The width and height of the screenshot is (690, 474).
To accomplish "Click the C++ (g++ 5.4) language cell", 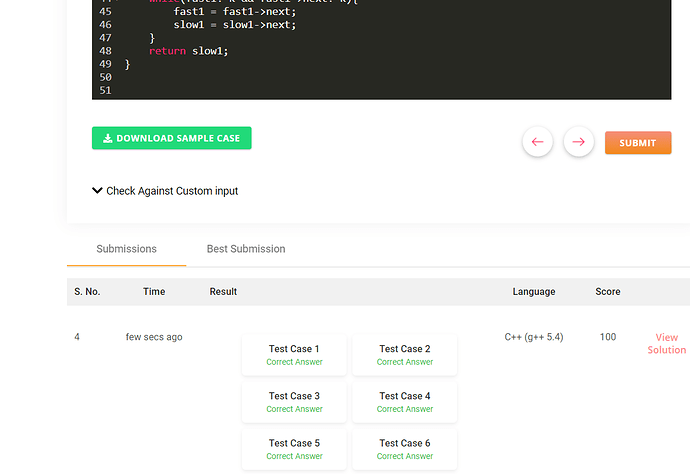I will click(x=534, y=337).
